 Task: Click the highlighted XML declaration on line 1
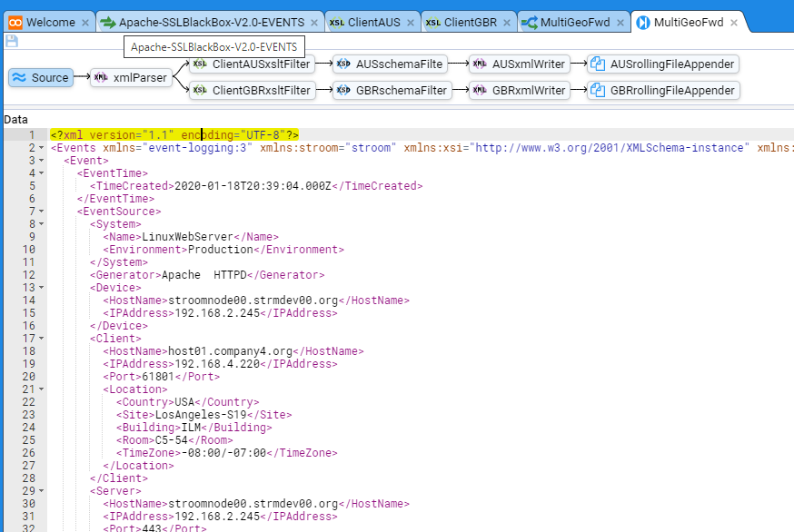pyautogui.click(x=174, y=135)
